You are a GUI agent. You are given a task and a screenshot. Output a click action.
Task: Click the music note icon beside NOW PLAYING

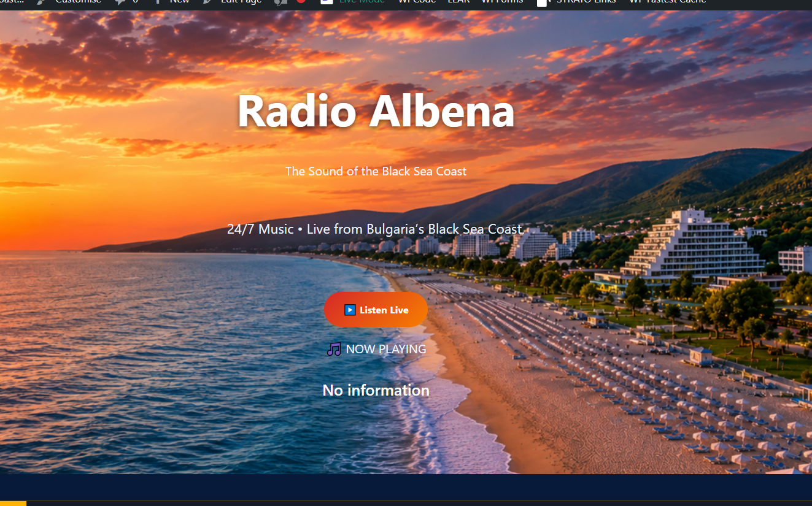click(334, 350)
